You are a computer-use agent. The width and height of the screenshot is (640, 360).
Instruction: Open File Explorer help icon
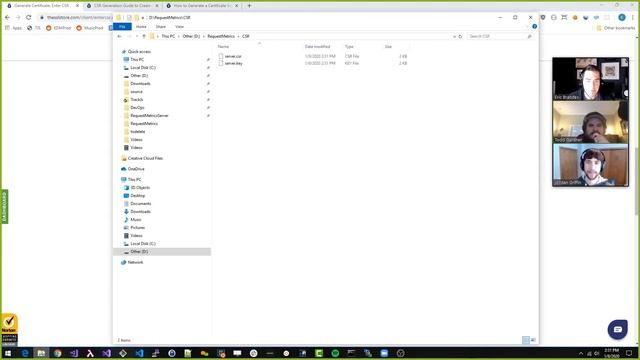click(534, 27)
